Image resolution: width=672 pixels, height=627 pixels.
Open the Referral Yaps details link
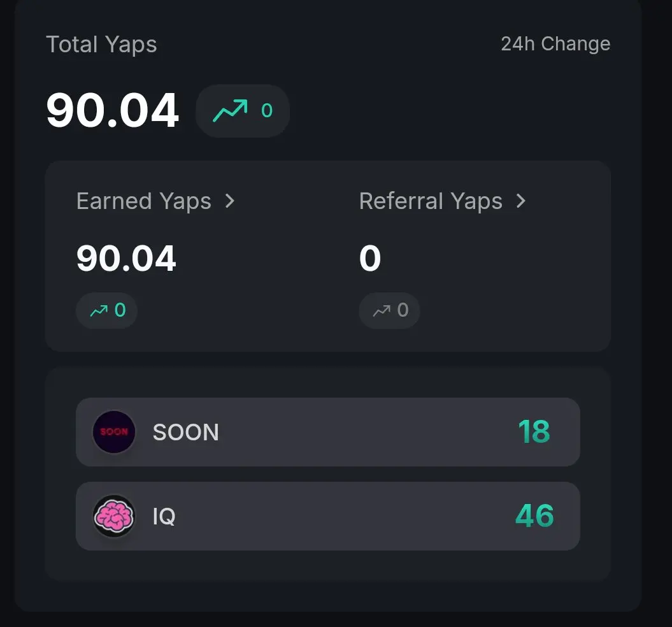[443, 201]
